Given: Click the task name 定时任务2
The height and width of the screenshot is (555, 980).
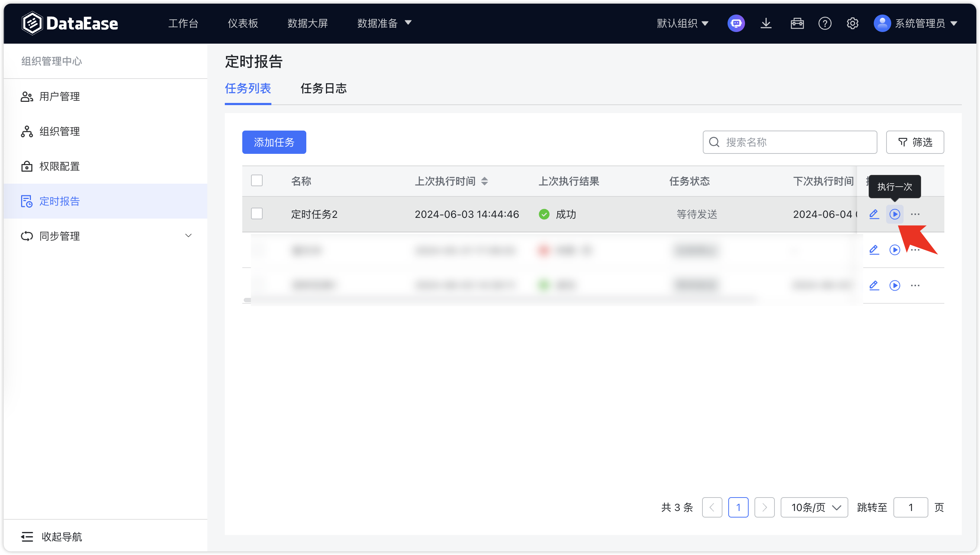Looking at the screenshot, I should (x=314, y=214).
